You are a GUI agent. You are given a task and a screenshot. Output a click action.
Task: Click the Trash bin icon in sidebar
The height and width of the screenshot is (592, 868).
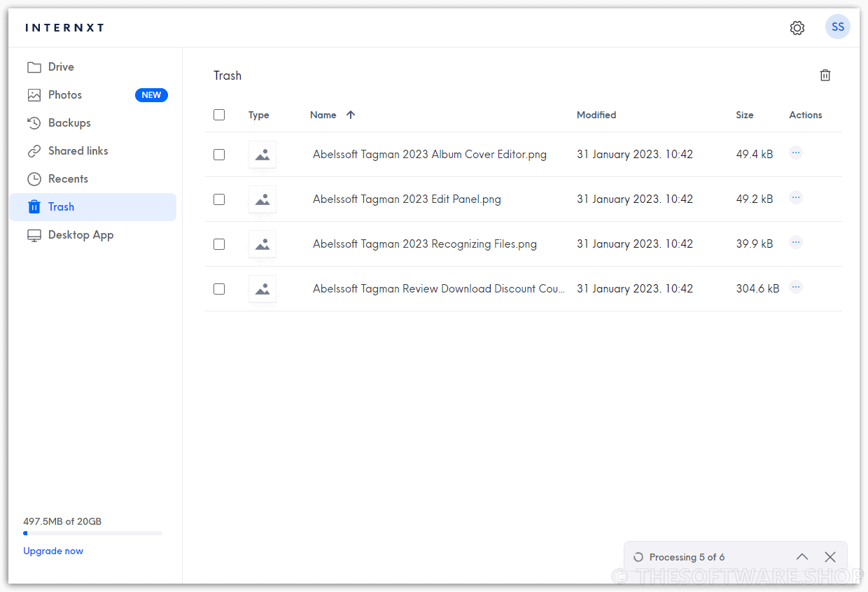point(34,207)
